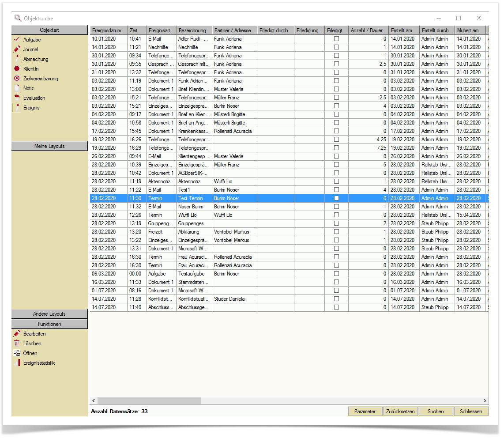Tick Erledigt checkbox for Nachhilfe row
504x438 pixels.
click(337, 47)
